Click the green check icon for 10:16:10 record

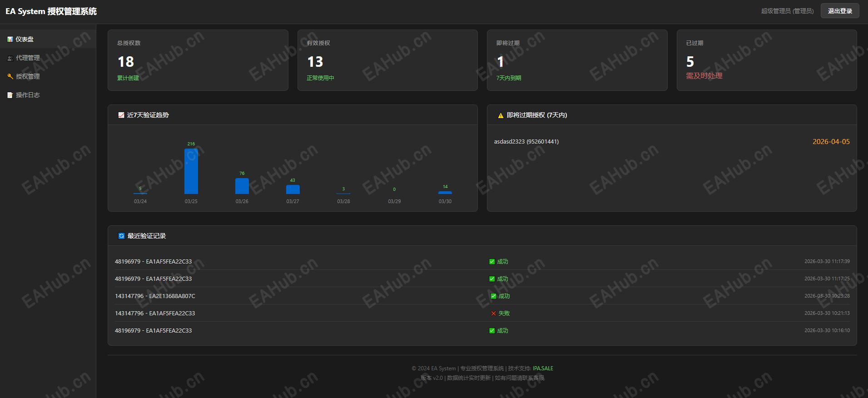click(x=492, y=331)
